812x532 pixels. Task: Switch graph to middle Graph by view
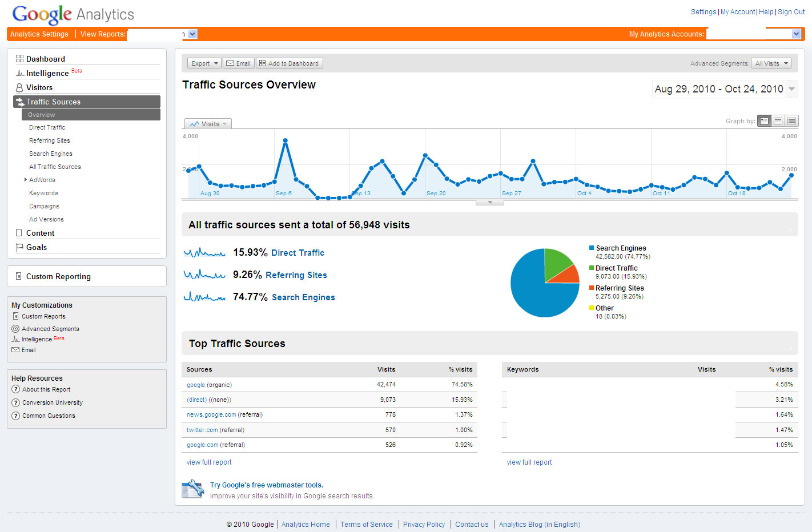[778, 121]
